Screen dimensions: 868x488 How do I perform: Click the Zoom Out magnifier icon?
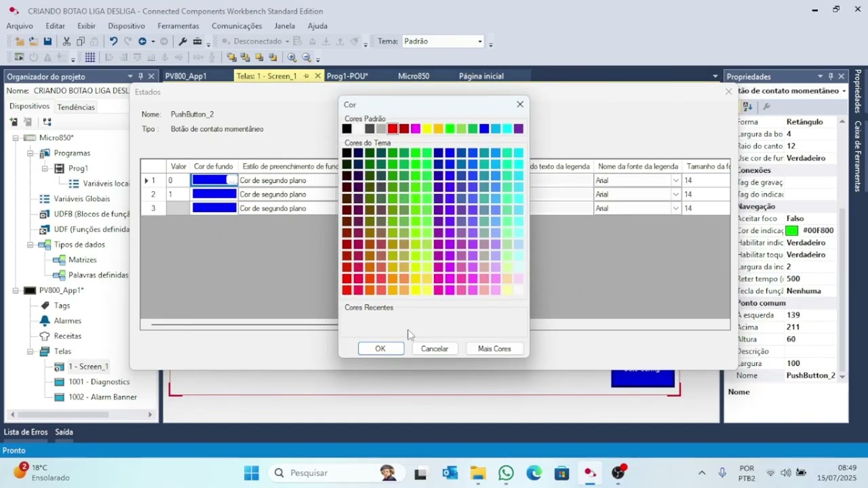point(307,58)
